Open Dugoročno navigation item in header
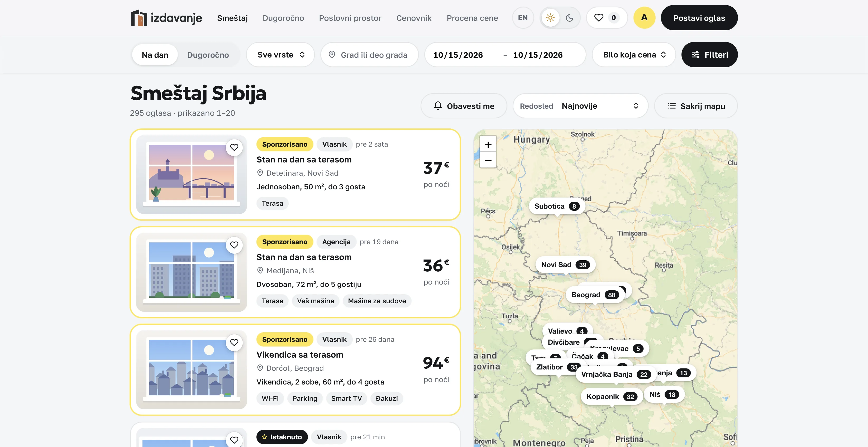Image resolution: width=868 pixels, height=447 pixels. [283, 18]
